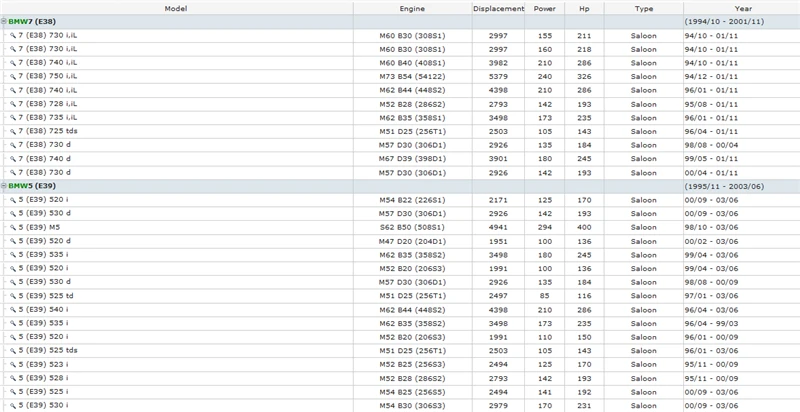Select year cell 97/01 - 03/06
Viewport: 800px width, 412px height.
(x=711, y=296)
